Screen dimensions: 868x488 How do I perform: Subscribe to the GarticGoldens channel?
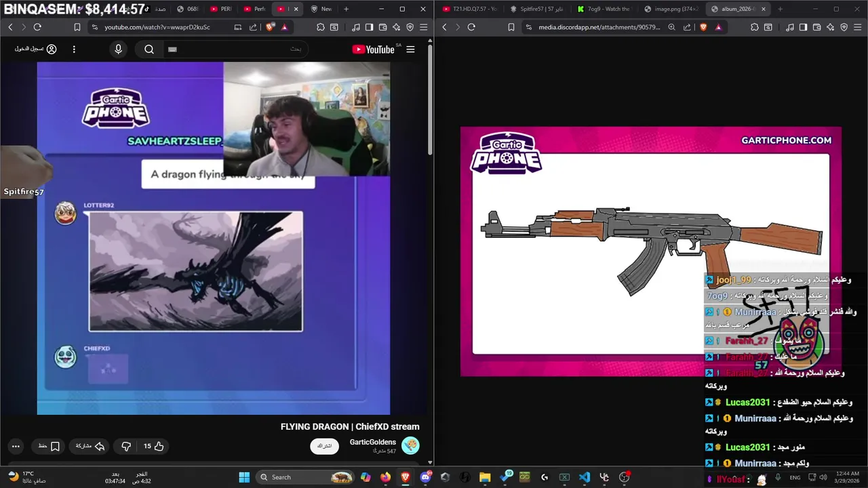(x=324, y=446)
